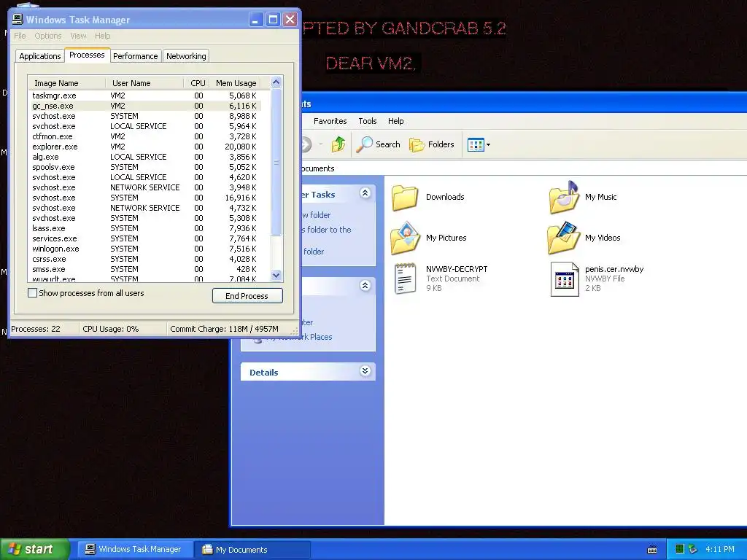Viewport: 747px width, 560px height.
Task: Expand the Details panel chevron
Action: pyautogui.click(x=365, y=371)
